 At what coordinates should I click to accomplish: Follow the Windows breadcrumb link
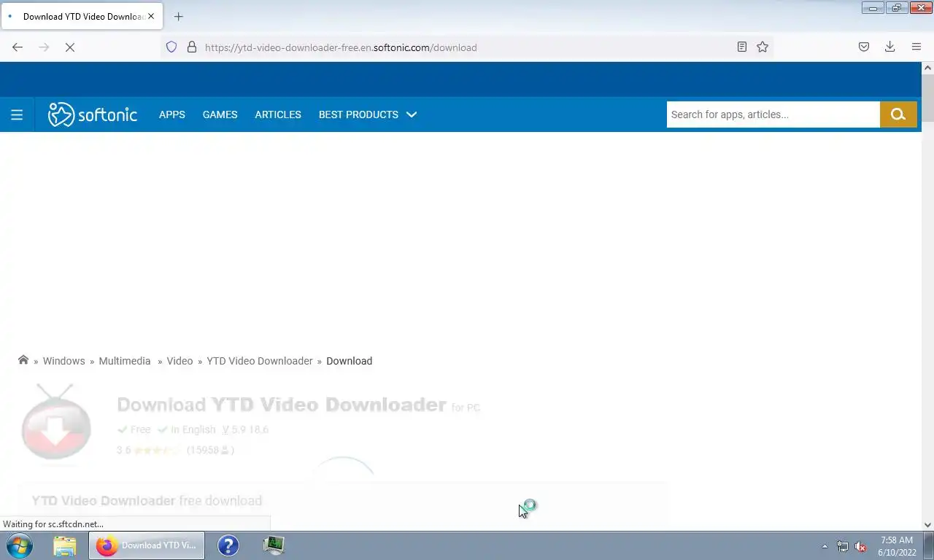pos(63,361)
